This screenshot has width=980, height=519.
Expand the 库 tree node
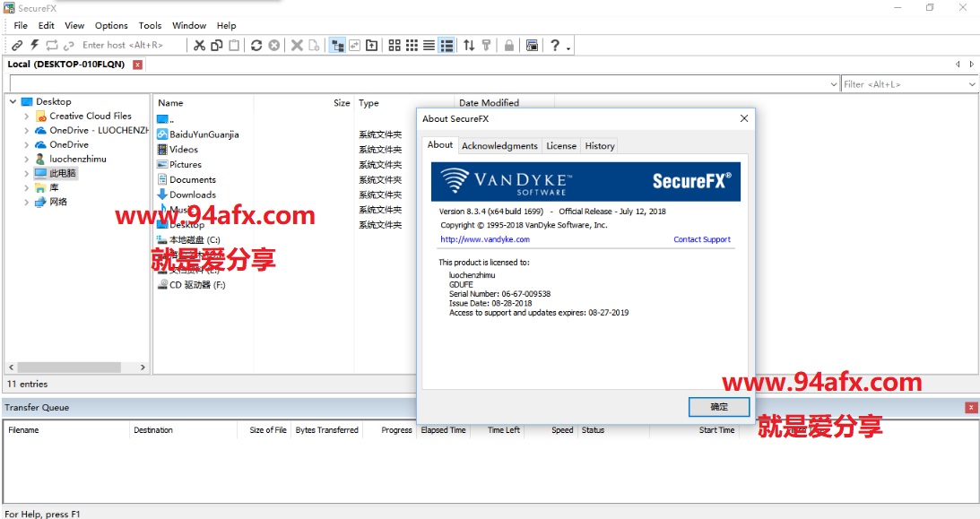[26, 188]
